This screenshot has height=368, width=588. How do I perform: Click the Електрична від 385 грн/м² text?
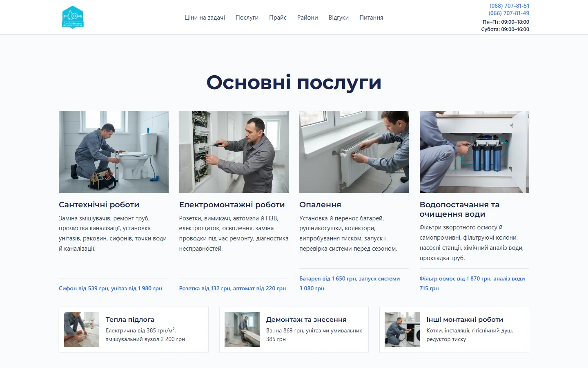pos(145,335)
